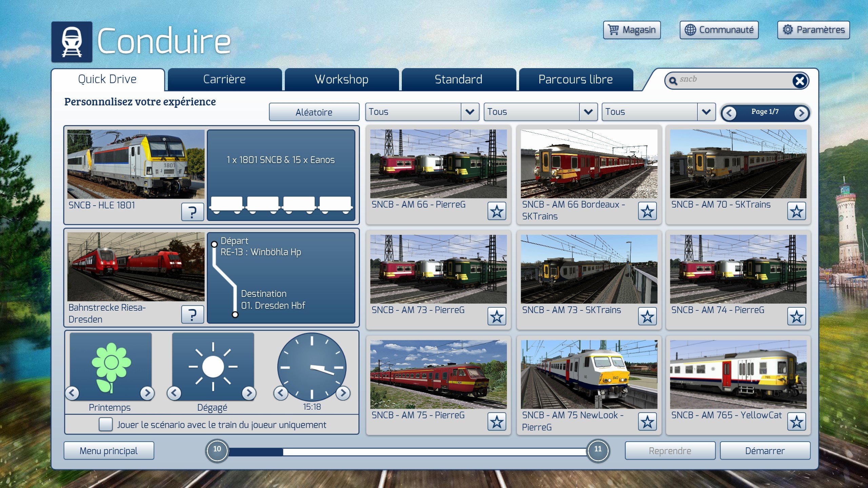
Task: Open info for SNCB - HLE 1801 locomotive
Action: [193, 212]
